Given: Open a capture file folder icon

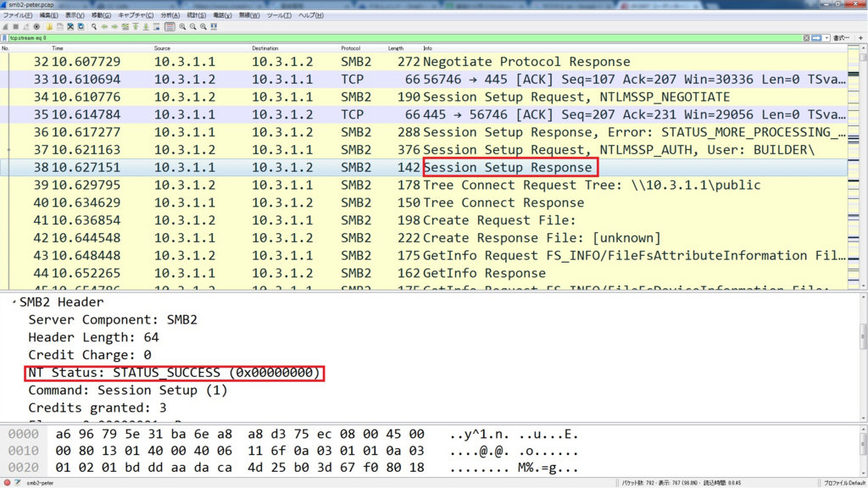Looking at the screenshot, I should pyautogui.click(x=49, y=26).
